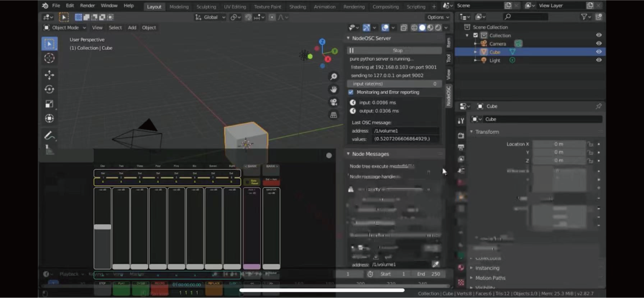Open the viewport Add menu
This screenshot has height=298, width=644.
(x=132, y=28)
